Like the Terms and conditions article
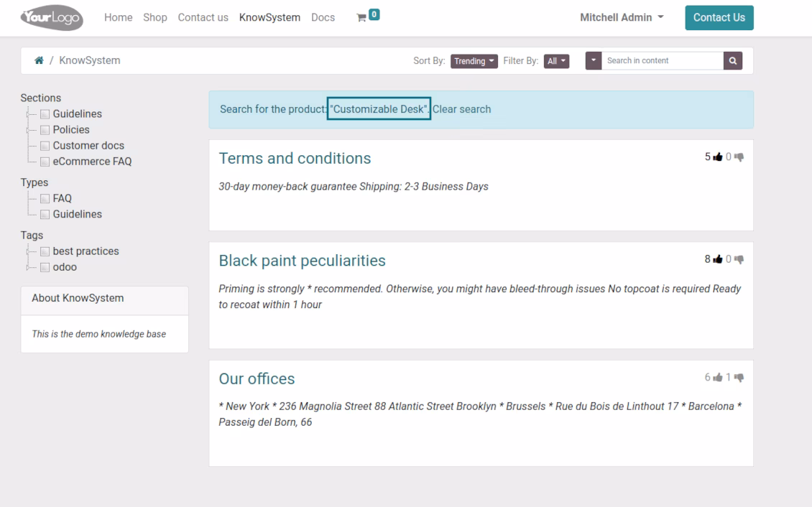 click(717, 157)
